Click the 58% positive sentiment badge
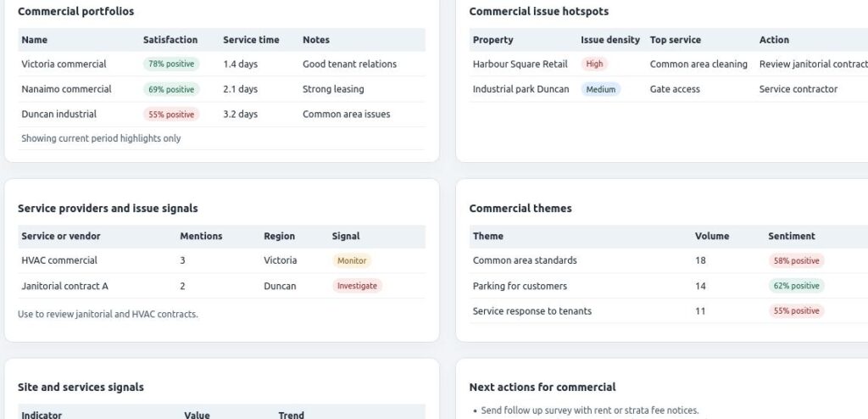The image size is (868, 419). coord(796,261)
